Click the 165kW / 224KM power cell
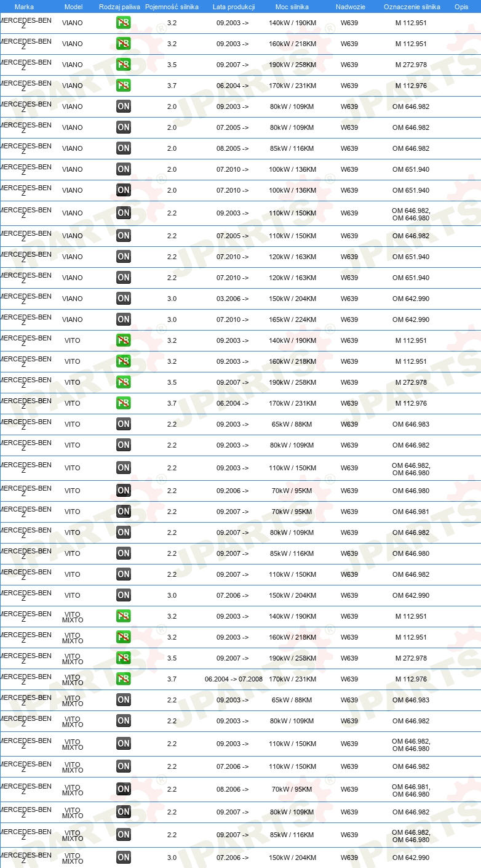Image resolution: width=481 pixels, height=868 pixels. [293, 319]
